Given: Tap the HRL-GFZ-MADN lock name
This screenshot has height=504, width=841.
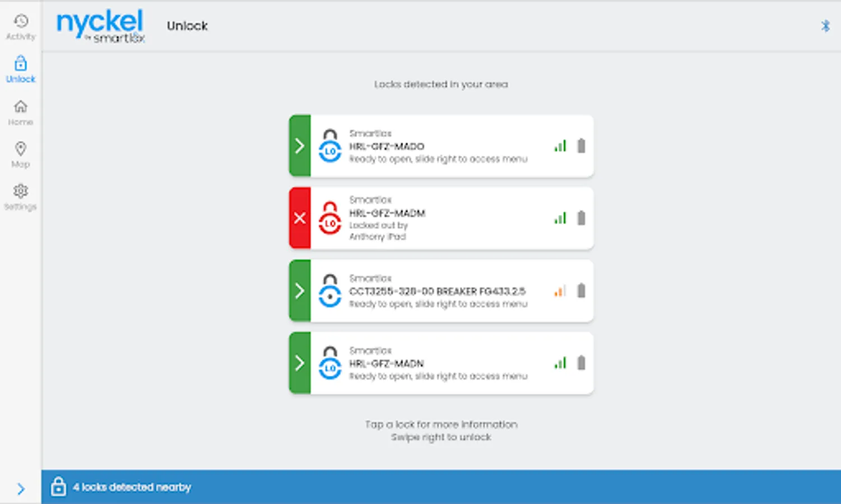Looking at the screenshot, I should pos(387,363).
